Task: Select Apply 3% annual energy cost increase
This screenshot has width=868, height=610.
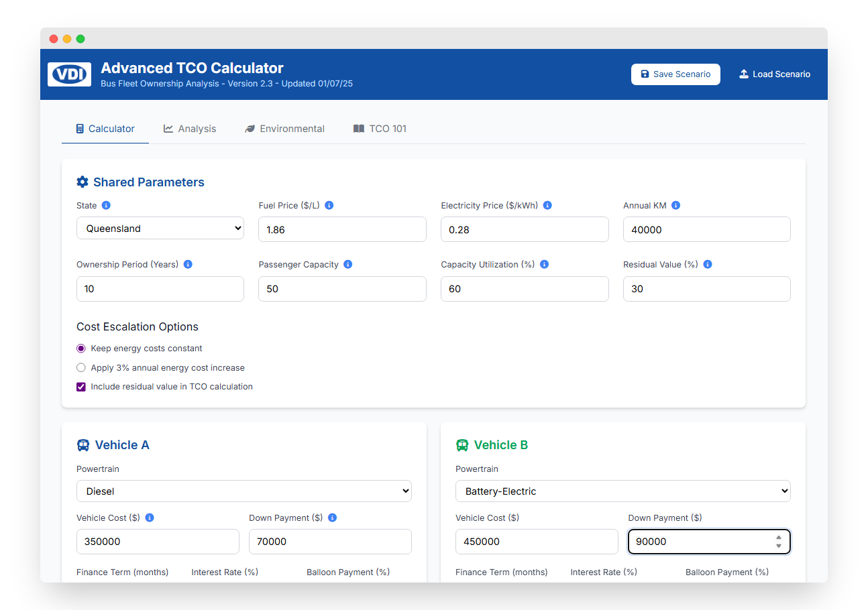Action: point(81,368)
